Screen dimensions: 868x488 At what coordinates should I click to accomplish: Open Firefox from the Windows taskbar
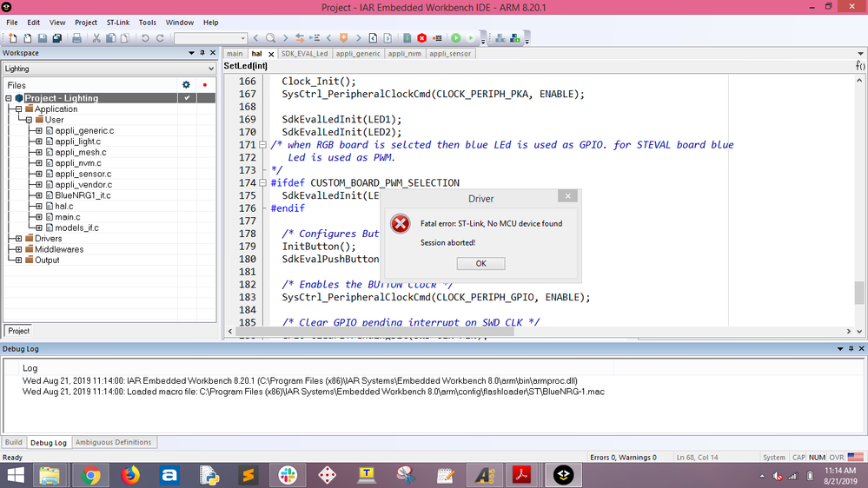pyautogui.click(x=130, y=475)
